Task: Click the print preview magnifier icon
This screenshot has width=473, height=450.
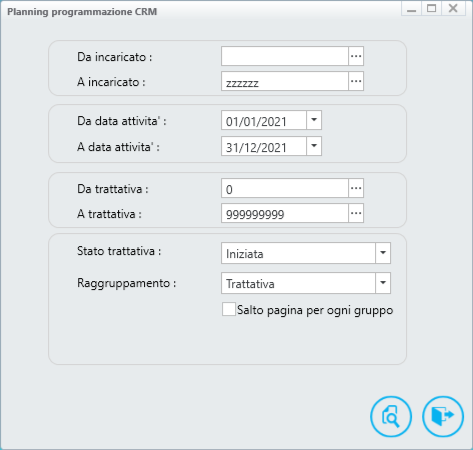Action: point(391,416)
